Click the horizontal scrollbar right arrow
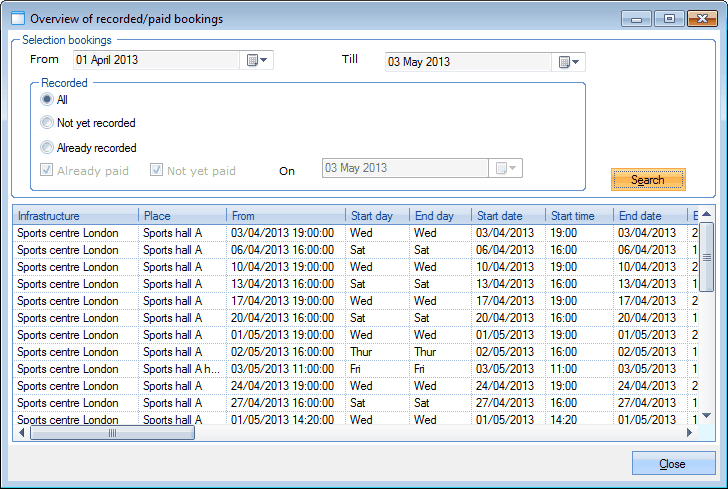 pos(686,433)
